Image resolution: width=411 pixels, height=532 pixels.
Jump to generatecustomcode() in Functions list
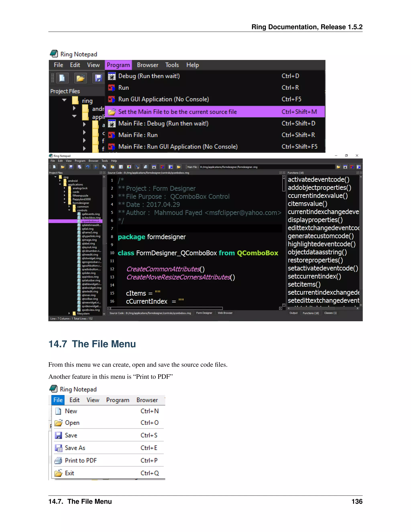click(x=320, y=236)
